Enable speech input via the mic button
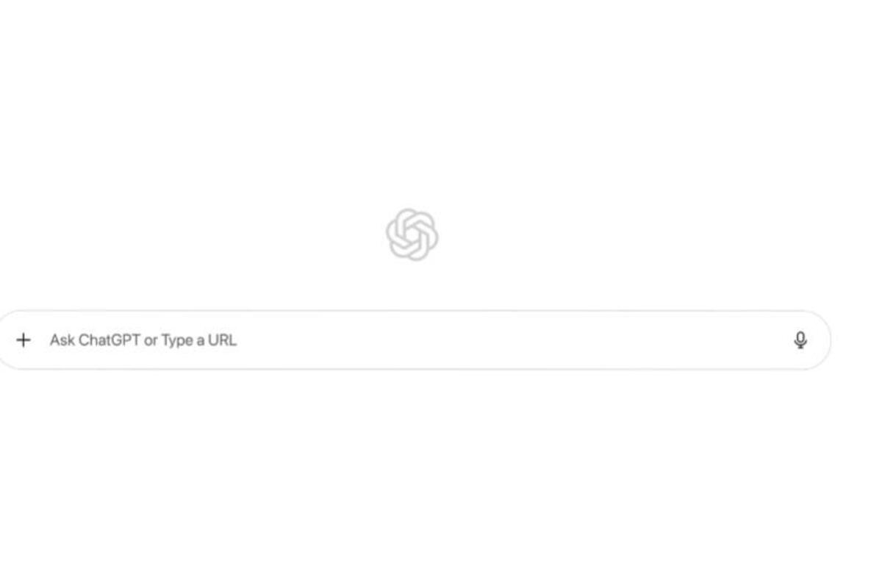 [800, 340]
